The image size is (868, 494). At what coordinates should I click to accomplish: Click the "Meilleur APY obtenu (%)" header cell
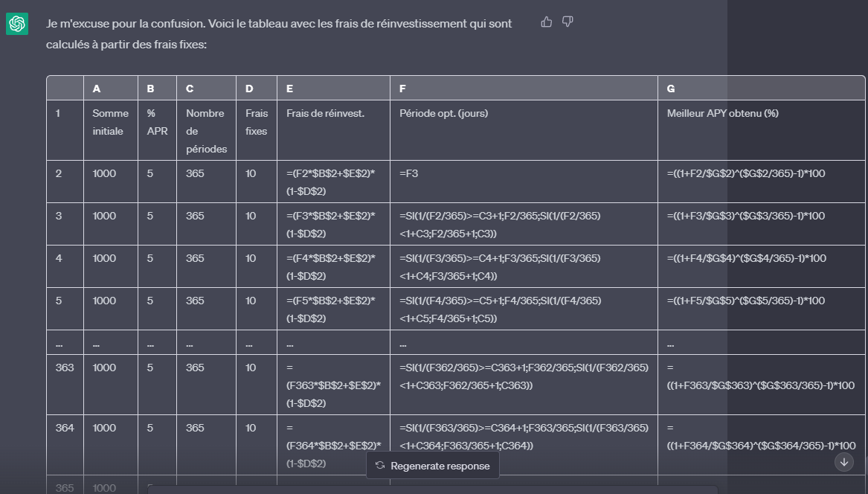[722, 114]
